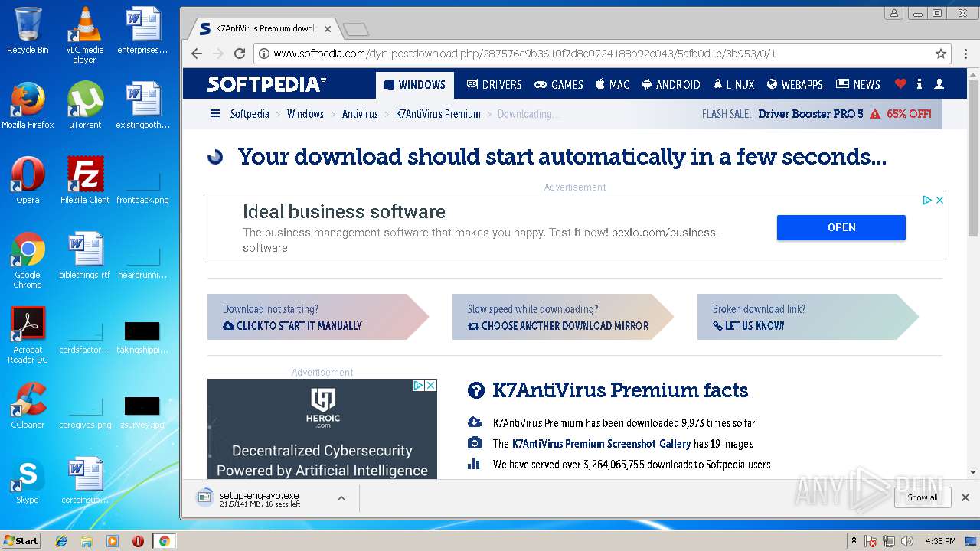Select the certainsub Word document icon
Viewport: 980px width, 551px height.
pyautogui.click(x=84, y=481)
